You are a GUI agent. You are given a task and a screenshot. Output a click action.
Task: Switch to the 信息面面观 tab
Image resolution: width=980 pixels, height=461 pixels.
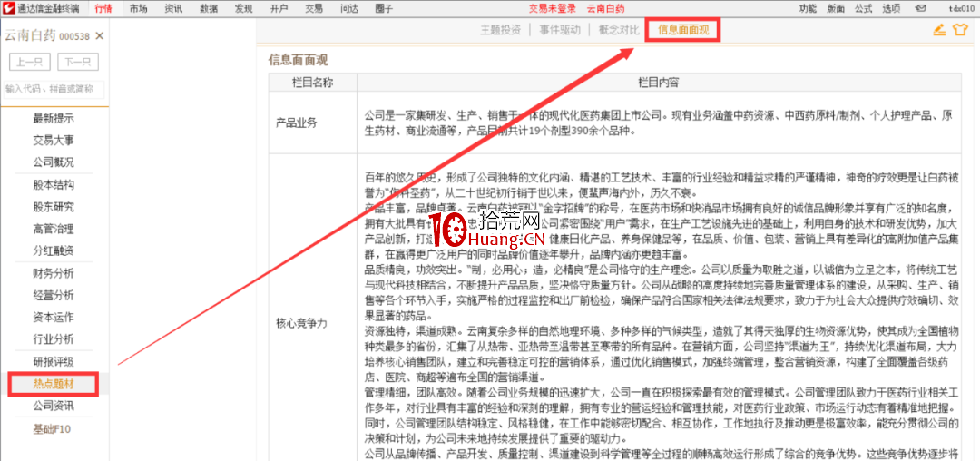point(683,30)
